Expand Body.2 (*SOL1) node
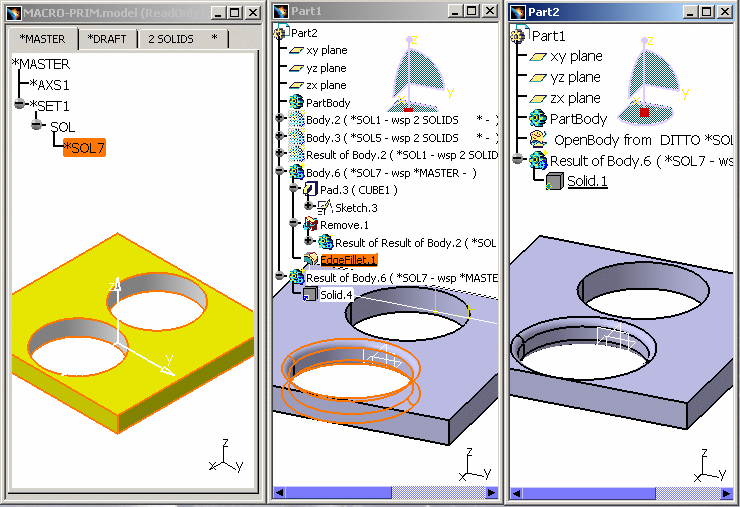The image size is (740, 507). click(281, 120)
